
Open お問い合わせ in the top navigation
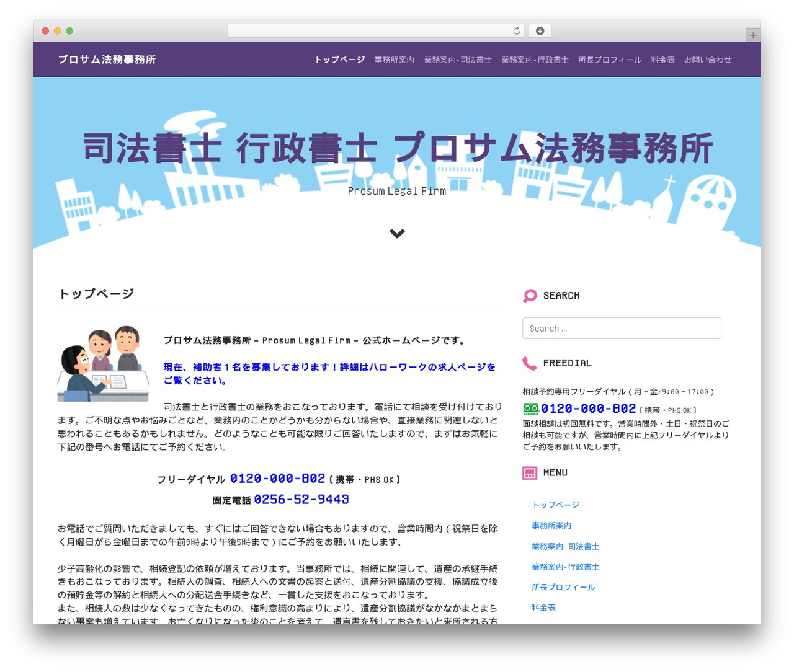click(x=708, y=60)
